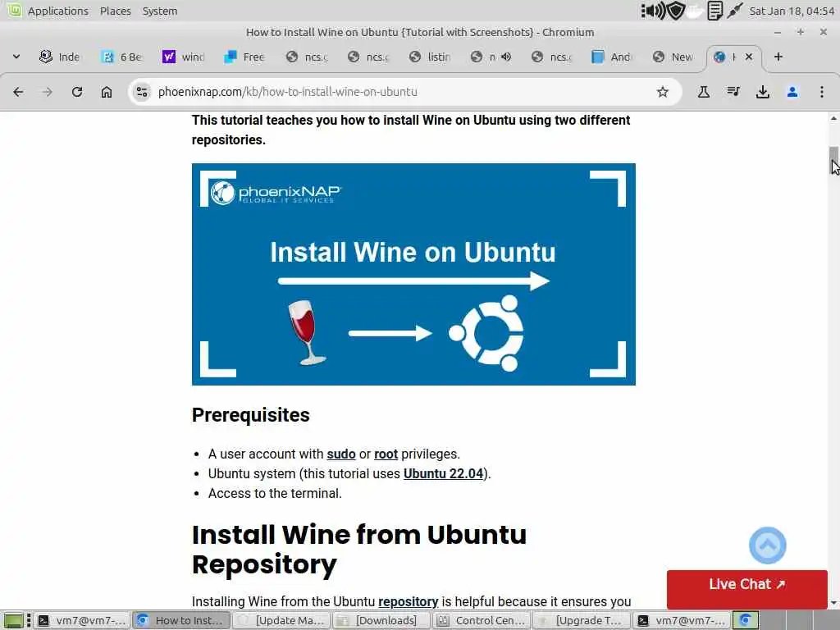The width and height of the screenshot is (840, 630).
Task: Click the Chromium icon at taskbar end
Action: [745, 620]
